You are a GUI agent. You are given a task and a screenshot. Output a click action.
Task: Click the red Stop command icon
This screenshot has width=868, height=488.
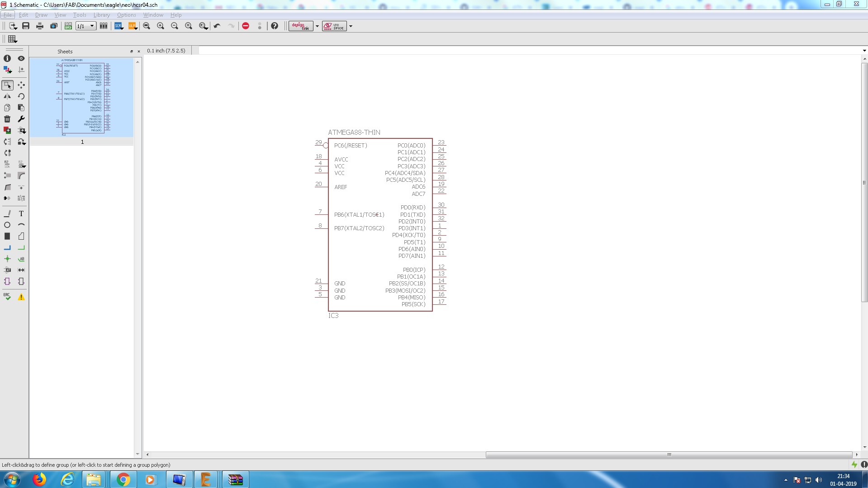pyautogui.click(x=246, y=26)
